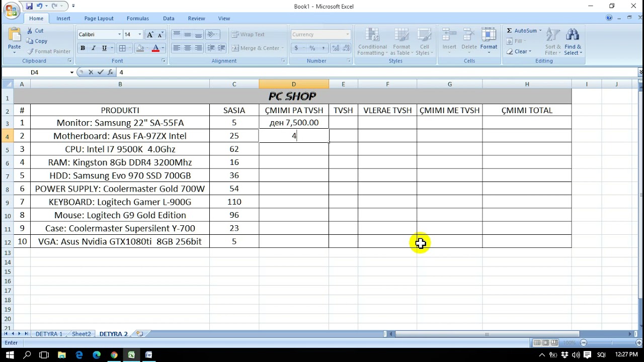Viewport: 644px width, 362px height.
Task: Toggle bold formatting
Action: coord(83,48)
